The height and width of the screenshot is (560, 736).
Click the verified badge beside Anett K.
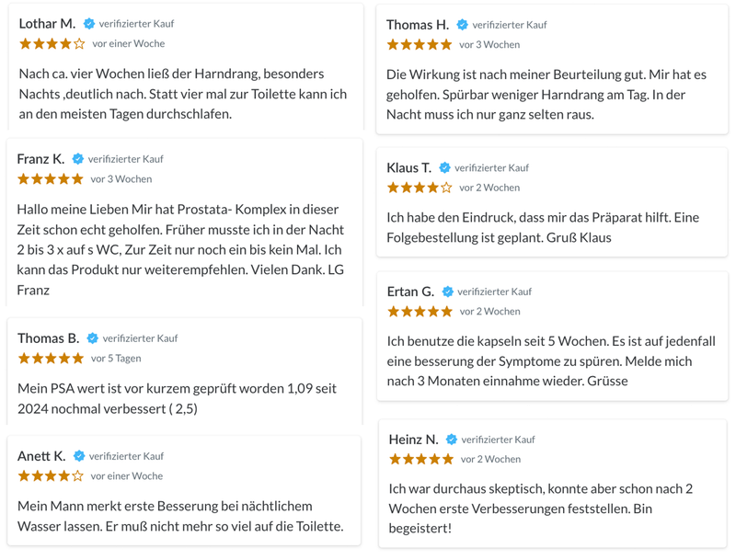tap(79, 456)
